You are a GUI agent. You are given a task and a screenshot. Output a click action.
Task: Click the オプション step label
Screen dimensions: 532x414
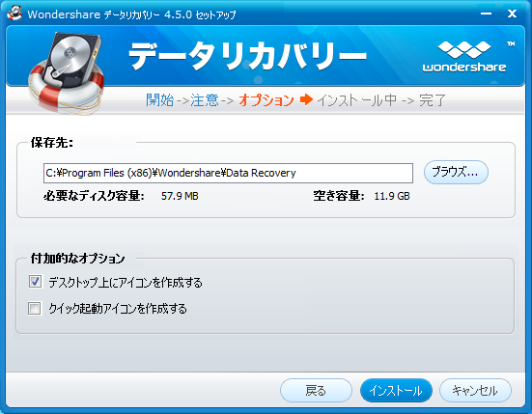266,100
